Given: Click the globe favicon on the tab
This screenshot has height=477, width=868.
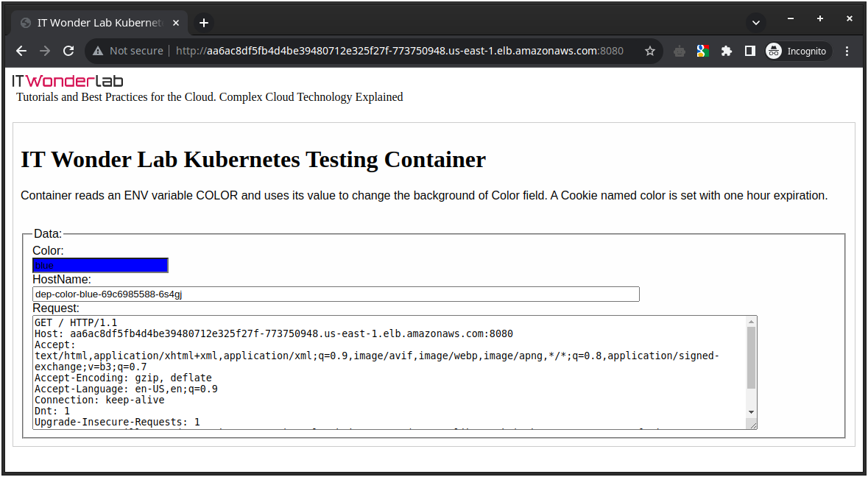Looking at the screenshot, I should pyautogui.click(x=24, y=23).
